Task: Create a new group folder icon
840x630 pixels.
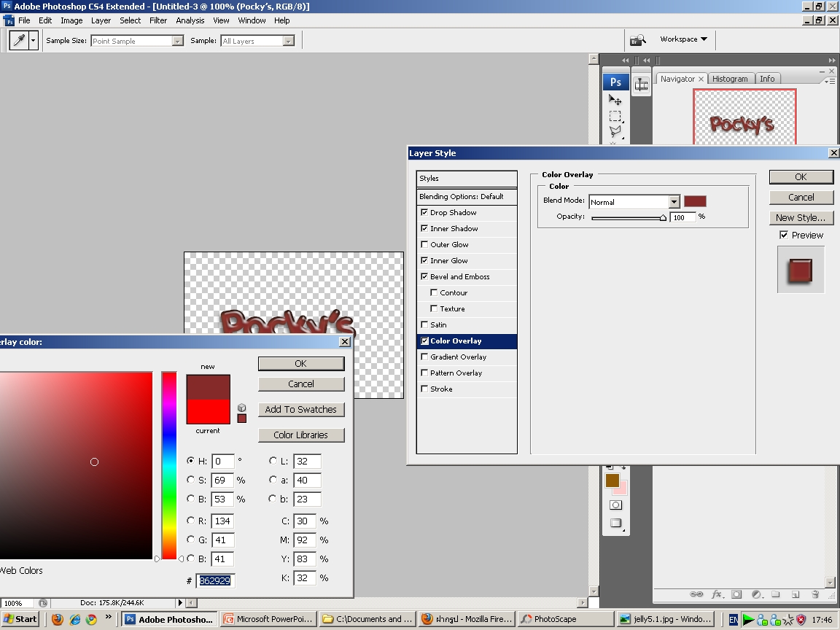Action: click(776, 594)
